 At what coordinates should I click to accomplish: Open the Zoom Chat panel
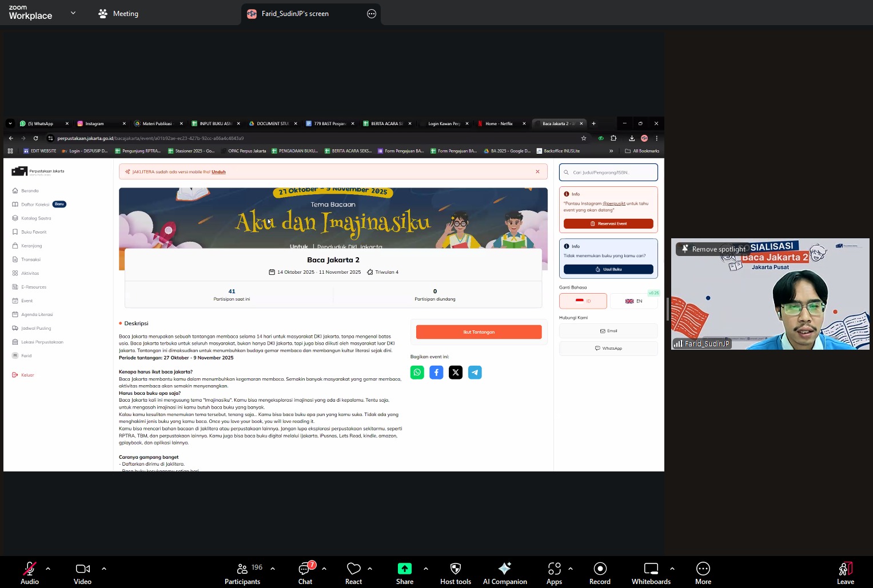click(x=305, y=573)
